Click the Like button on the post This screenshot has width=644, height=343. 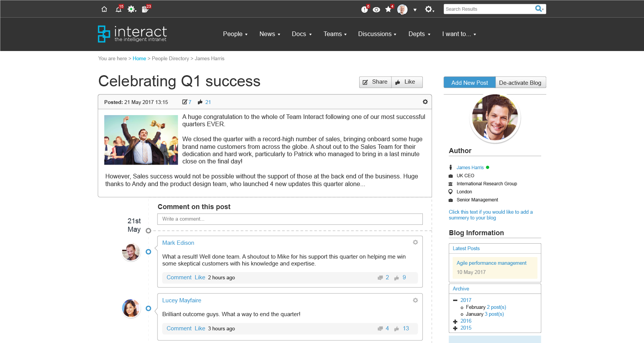407,82
